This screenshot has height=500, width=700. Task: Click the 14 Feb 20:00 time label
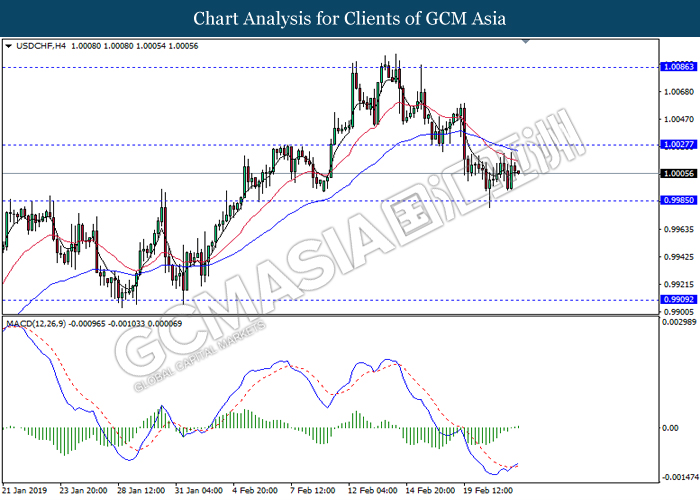(x=430, y=490)
